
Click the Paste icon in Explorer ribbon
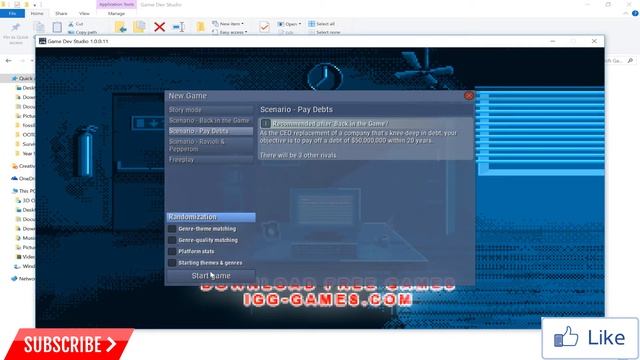(57, 27)
